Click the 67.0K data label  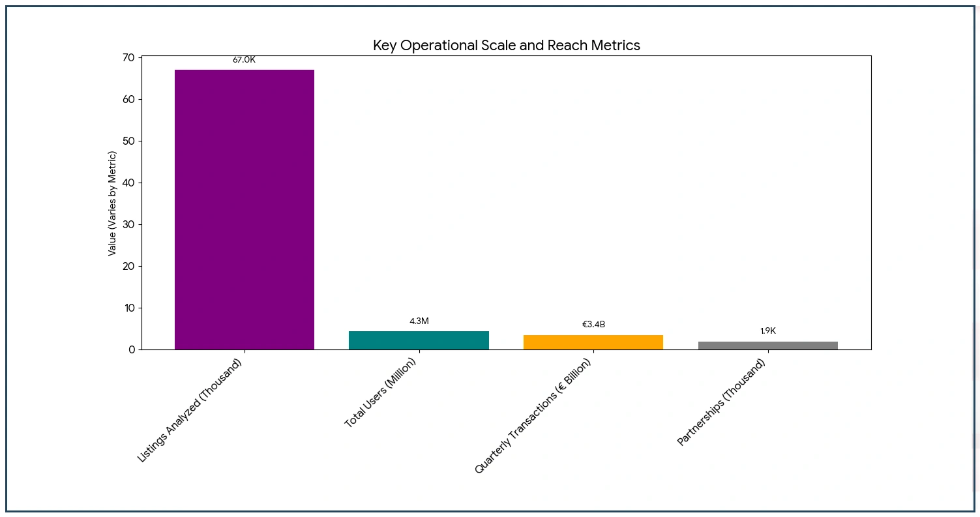pos(244,59)
